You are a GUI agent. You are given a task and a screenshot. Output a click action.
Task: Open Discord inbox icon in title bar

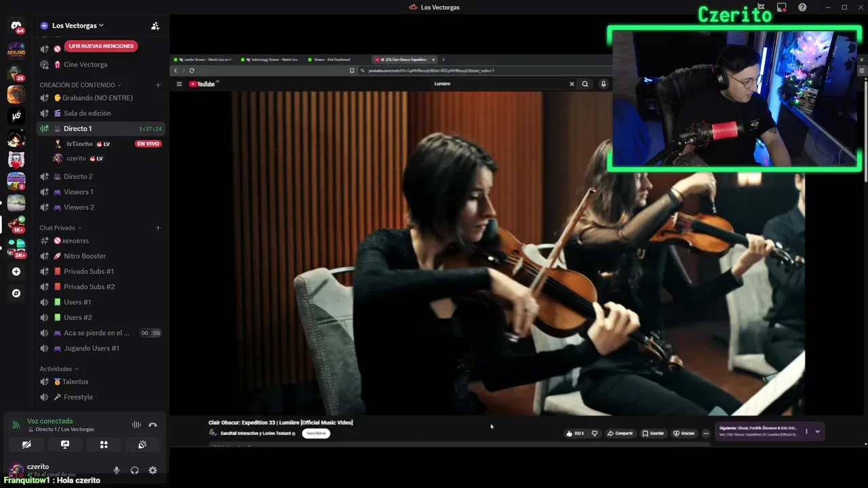(782, 7)
